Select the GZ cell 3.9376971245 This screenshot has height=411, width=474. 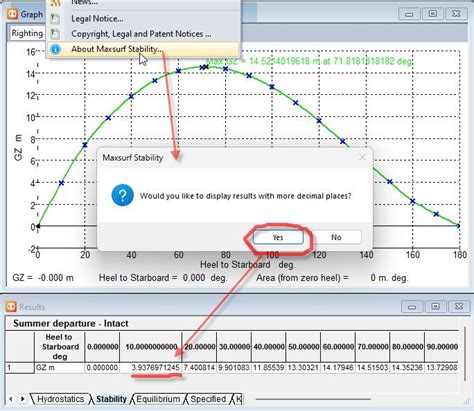(x=151, y=368)
